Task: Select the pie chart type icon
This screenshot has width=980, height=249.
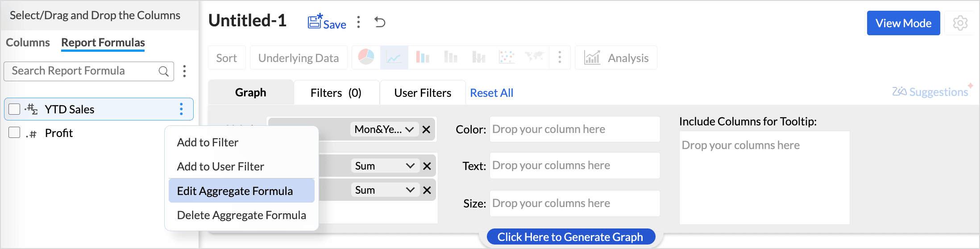Action: 366,58
